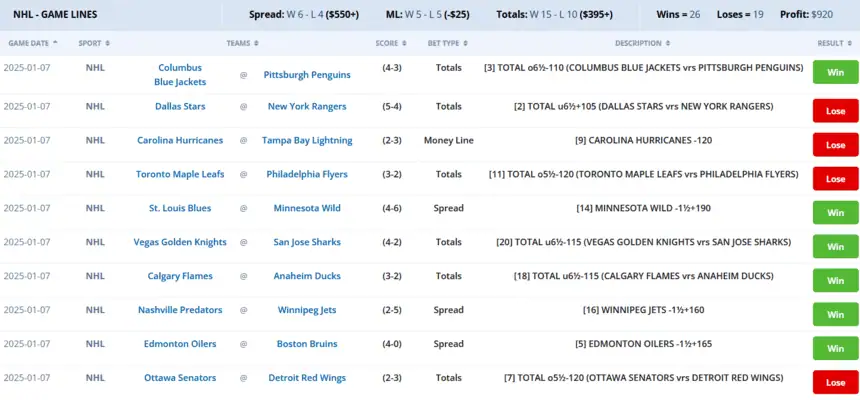The height and width of the screenshot is (400, 860).
Task: Open Minnesota Wild team link
Action: click(307, 209)
